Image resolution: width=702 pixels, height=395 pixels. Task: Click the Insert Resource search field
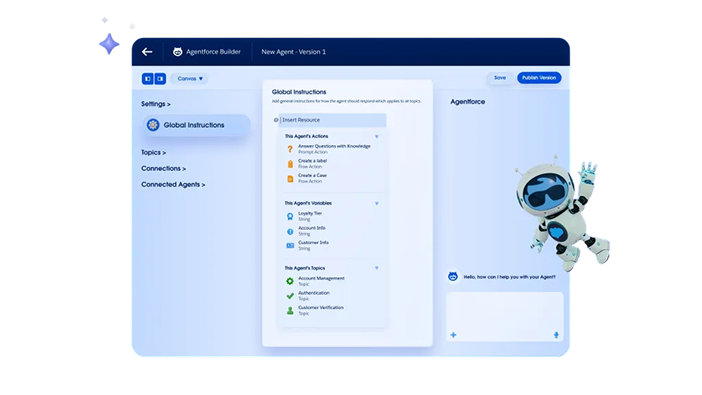pos(333,120)
